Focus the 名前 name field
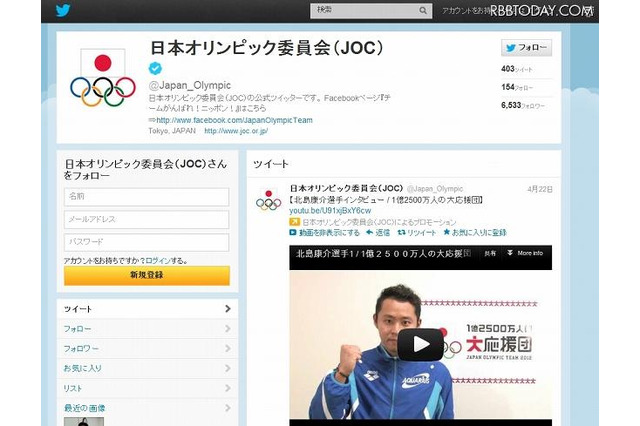The height and width of the screenshot is (426, 640). coord(147,197)
